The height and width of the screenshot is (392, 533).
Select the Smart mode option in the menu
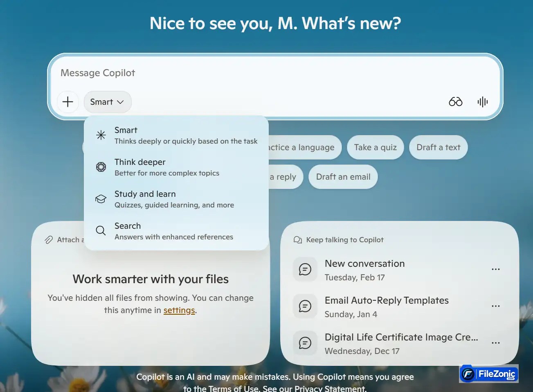(176, 135)
